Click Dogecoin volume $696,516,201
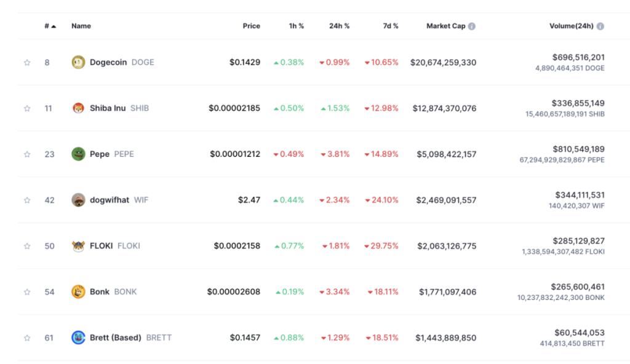The width and height of the screenshot is (630, 364). pyautogui.click(x=578, y=57)
